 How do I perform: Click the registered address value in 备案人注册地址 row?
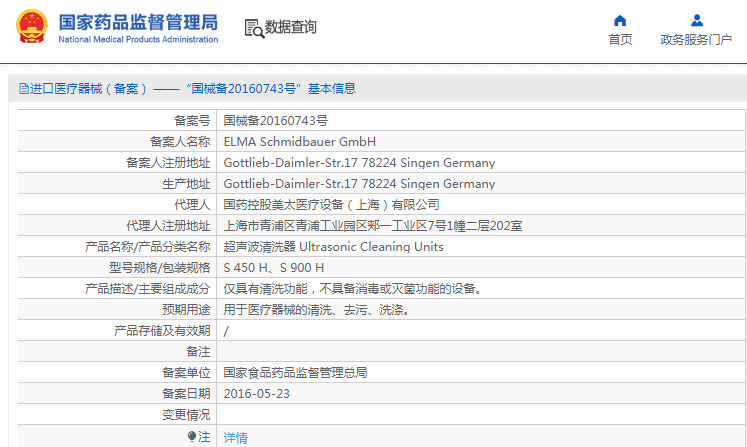click(359, 163)
